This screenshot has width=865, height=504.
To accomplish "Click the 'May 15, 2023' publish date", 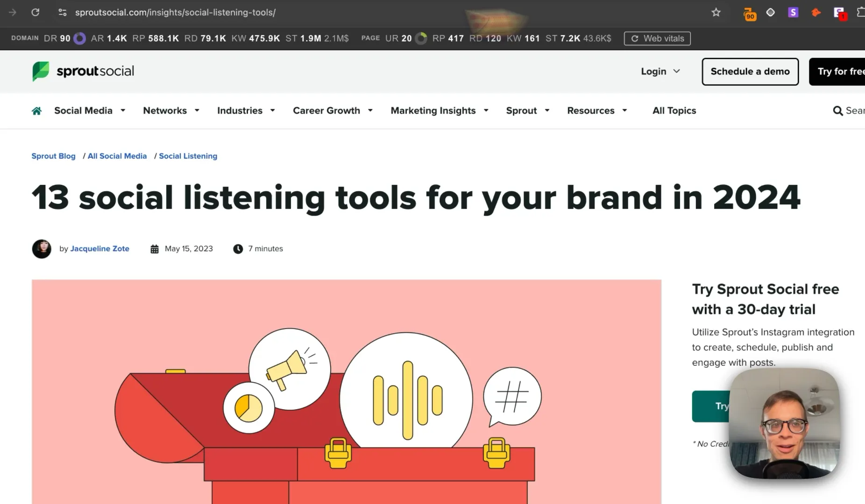I will click(x=189, y=249).
